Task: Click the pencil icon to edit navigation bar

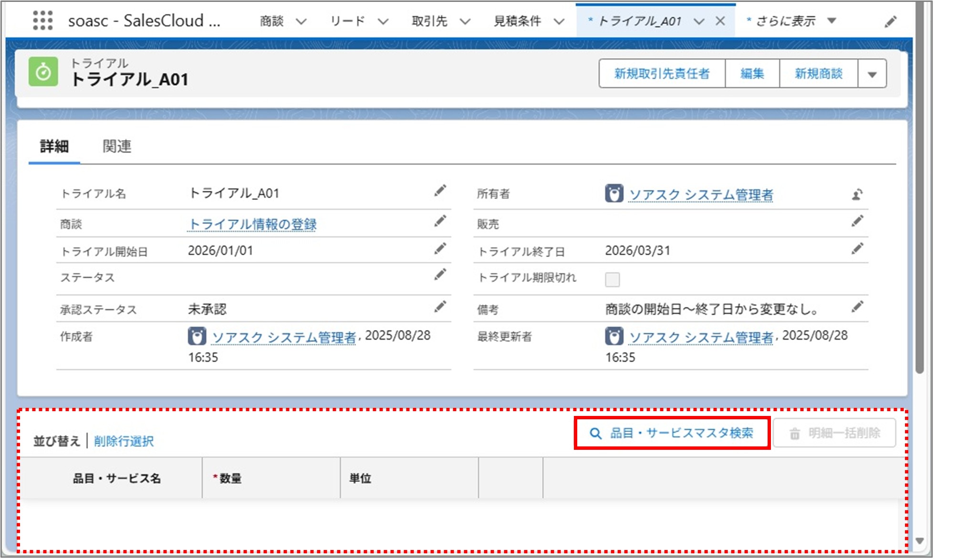Action: [x=890, y=22]
